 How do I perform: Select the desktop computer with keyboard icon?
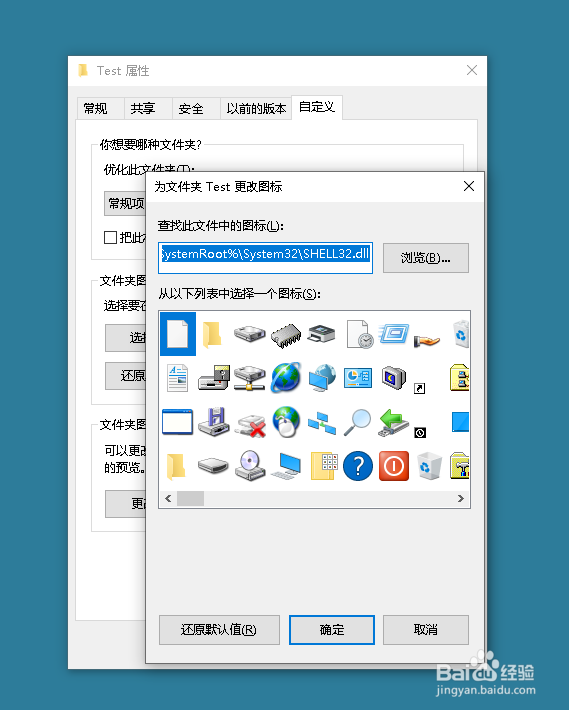click(286, 465)
